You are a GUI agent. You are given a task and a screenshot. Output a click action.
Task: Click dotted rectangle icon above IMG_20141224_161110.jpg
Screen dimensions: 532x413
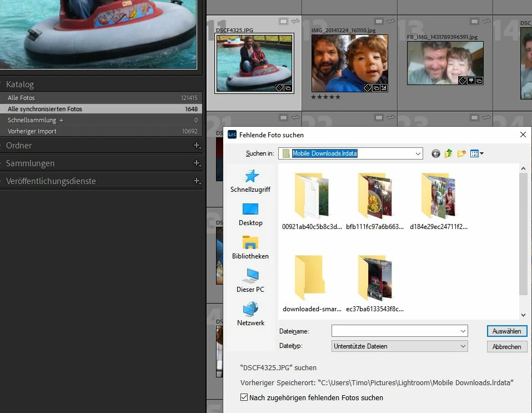[x=379, y=21]
